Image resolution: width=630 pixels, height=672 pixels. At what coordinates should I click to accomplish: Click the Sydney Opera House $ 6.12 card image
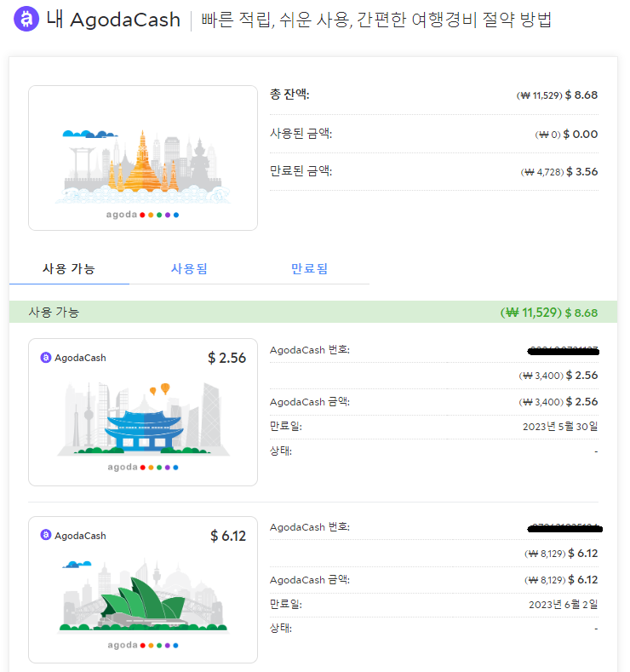[143, 589]
